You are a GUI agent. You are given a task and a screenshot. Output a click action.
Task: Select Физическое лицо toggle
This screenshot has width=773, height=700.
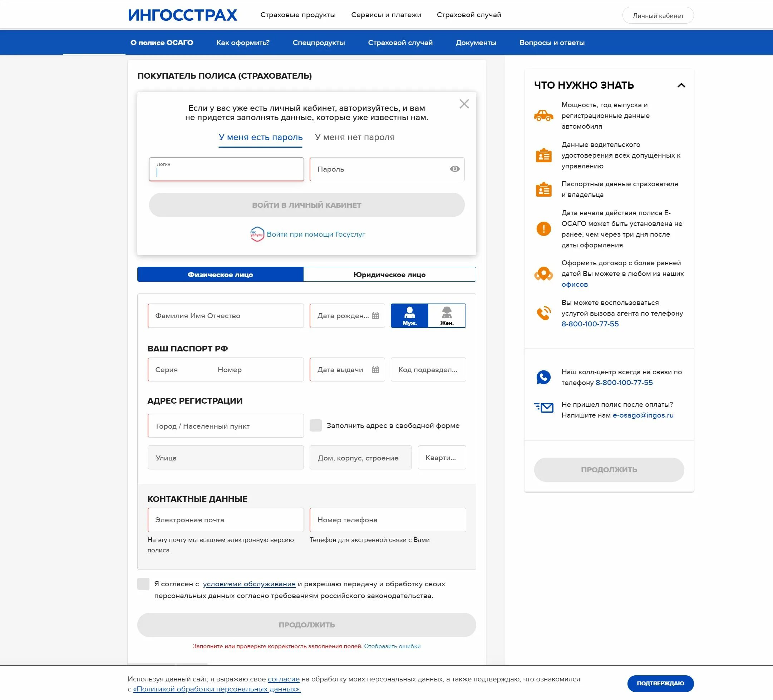221,274
